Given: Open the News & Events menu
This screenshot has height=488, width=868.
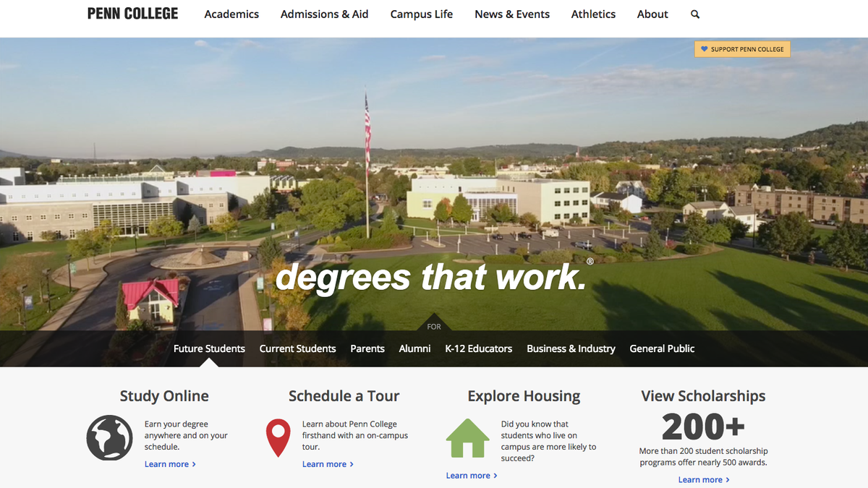Looking at the screenshot, I should pos(512,14).
